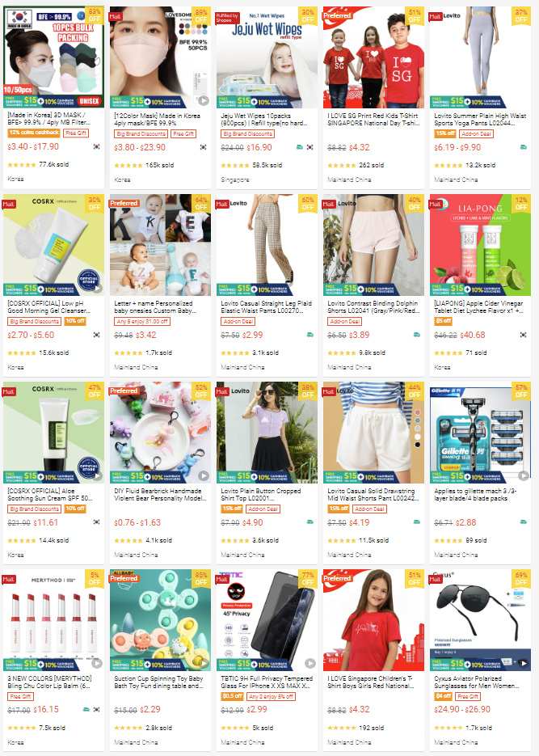Open Suction Cup Spinning Toy product image

(160, 620)
